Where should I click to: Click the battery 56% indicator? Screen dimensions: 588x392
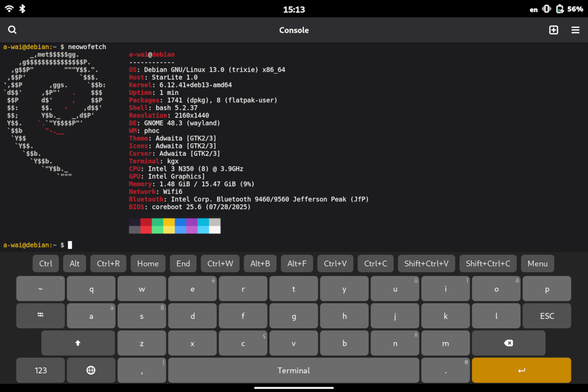click(x=569, y=9)
